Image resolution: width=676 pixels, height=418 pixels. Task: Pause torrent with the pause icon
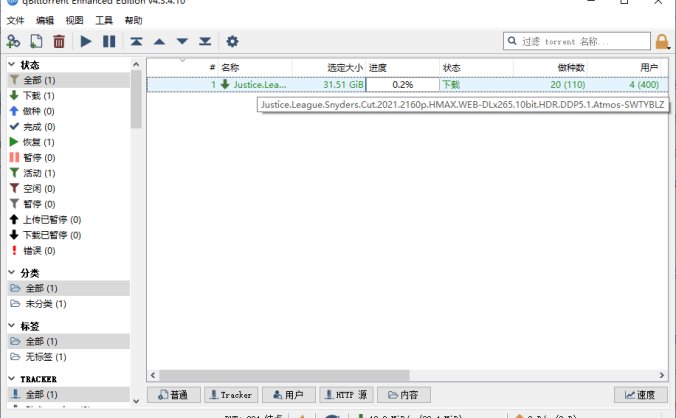tap(109, 41)
